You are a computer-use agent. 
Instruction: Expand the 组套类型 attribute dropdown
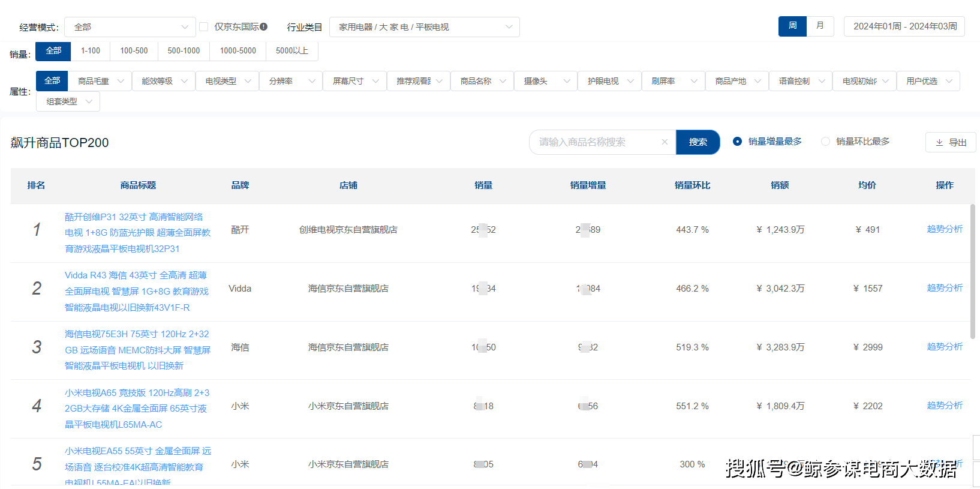[x=68, y=101]
